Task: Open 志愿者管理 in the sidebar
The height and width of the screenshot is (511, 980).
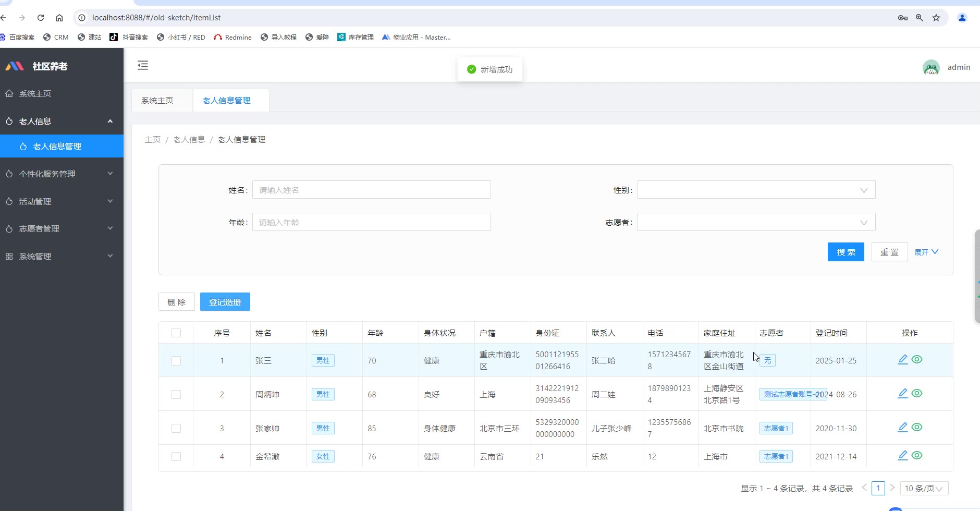Action: click(62, 228)
